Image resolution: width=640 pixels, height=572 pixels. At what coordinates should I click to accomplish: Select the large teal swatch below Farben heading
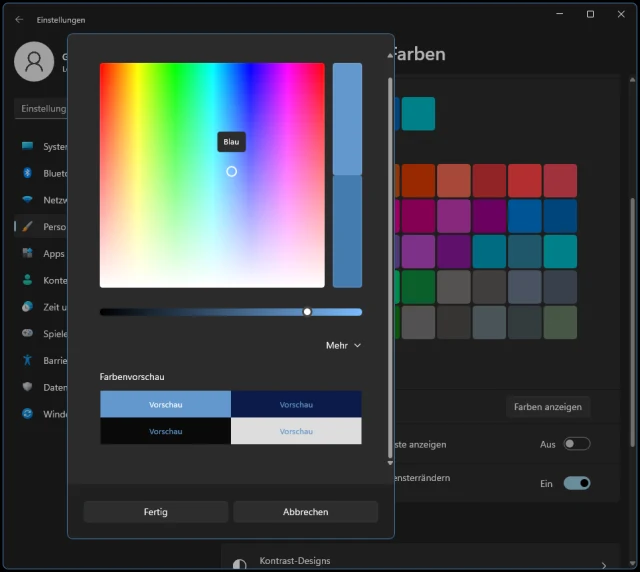[418, 114]
